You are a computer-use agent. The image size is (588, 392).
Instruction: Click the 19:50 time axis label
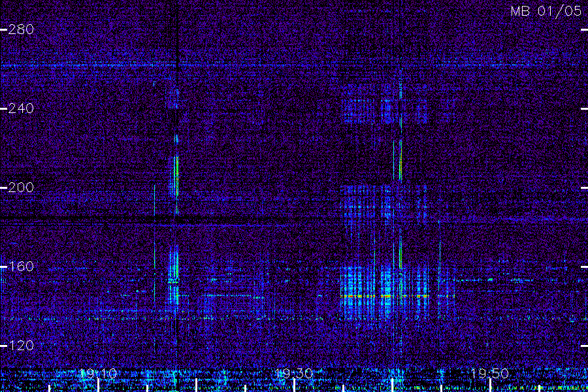(490, 374)
